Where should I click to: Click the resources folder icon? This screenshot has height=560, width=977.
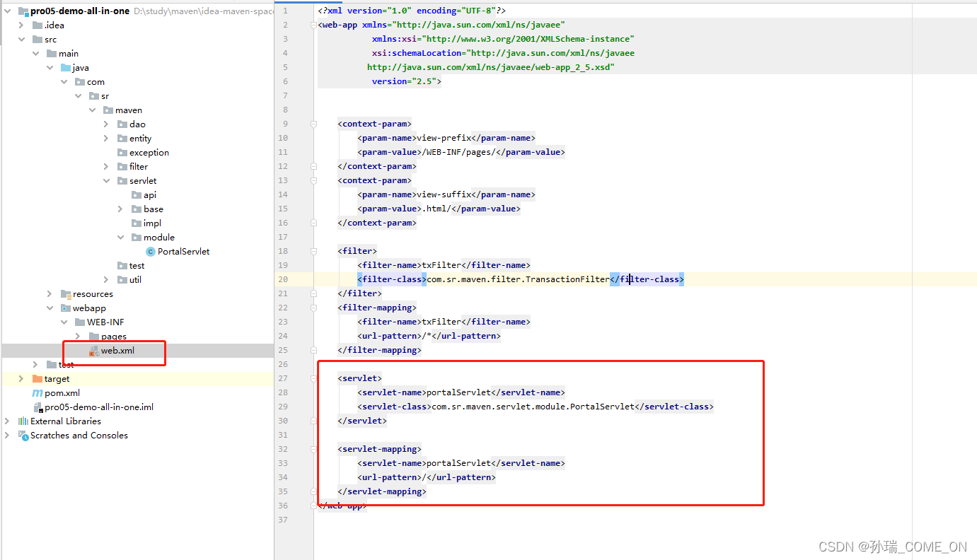[66, 294]
